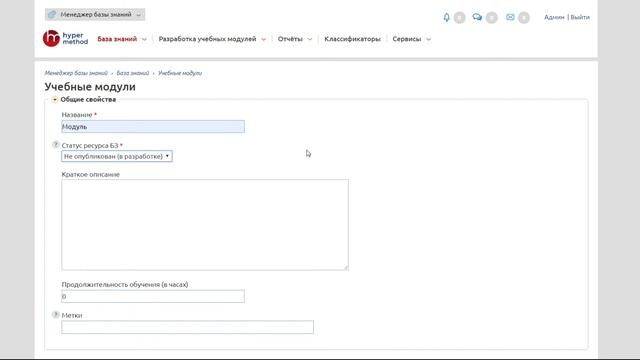
Task: Click the Общие свойства section title
Action: [x=88, y=100]
